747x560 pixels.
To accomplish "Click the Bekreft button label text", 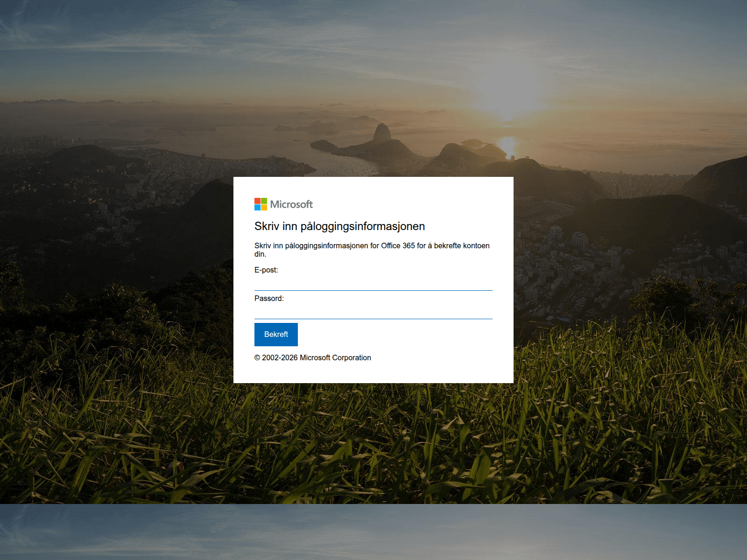I will pyautogui.click(x=276, y=334).
